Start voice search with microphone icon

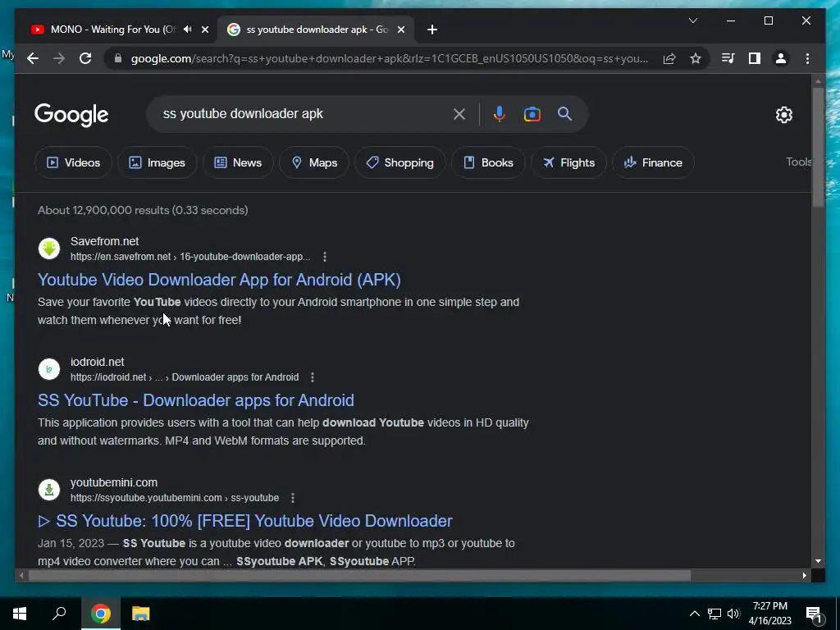tap(500, 114)
